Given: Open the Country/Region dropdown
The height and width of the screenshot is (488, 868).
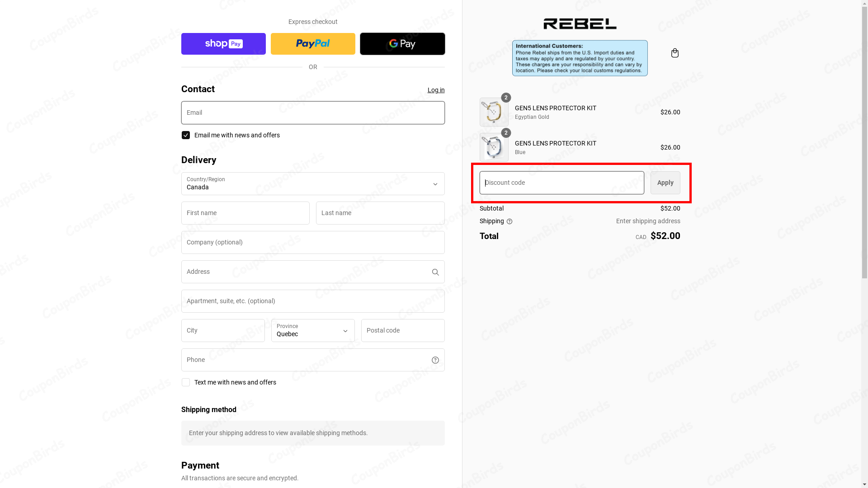Looking at the screenshot, I should point(313,183).
